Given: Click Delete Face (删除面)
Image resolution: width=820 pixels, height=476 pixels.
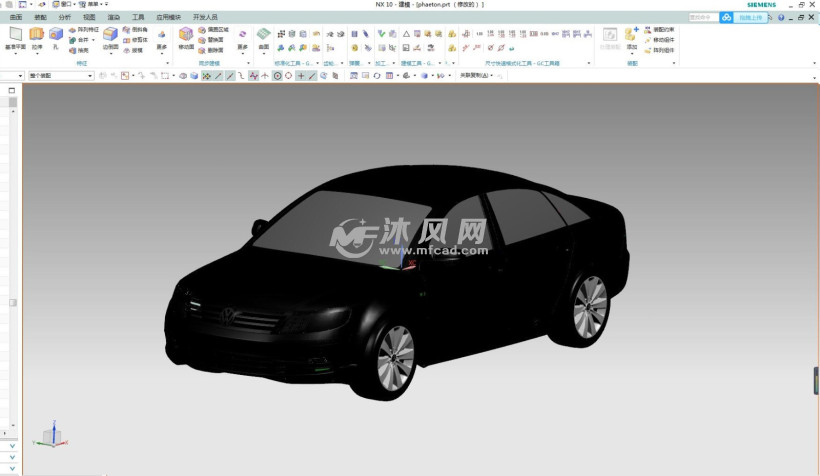Looking at the screenshot, I should [211, 50].
